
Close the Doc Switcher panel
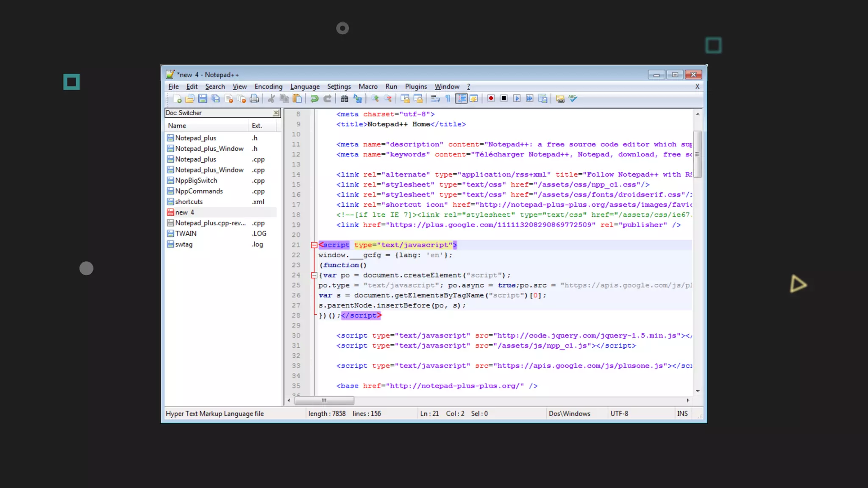click(276, 113)
